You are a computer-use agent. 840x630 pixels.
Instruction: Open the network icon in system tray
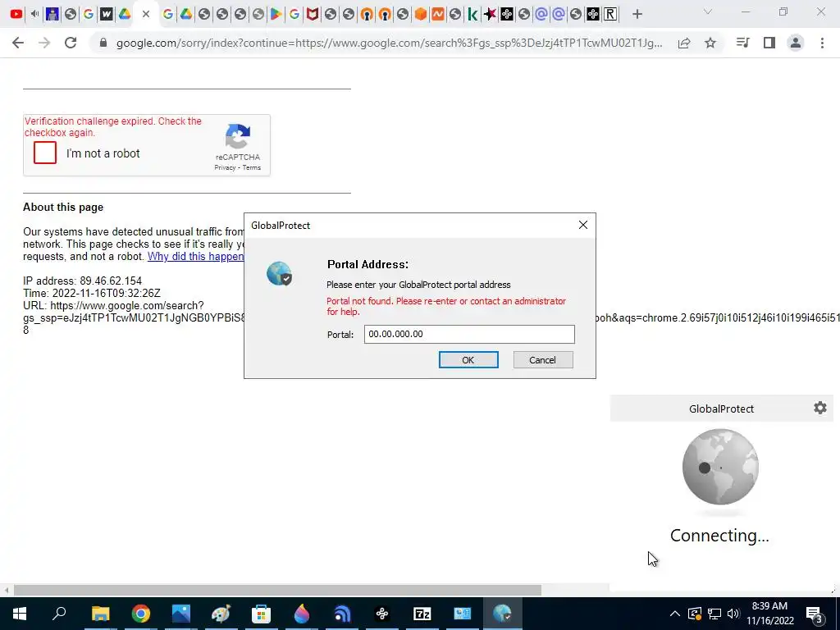[x=714, y=614]
